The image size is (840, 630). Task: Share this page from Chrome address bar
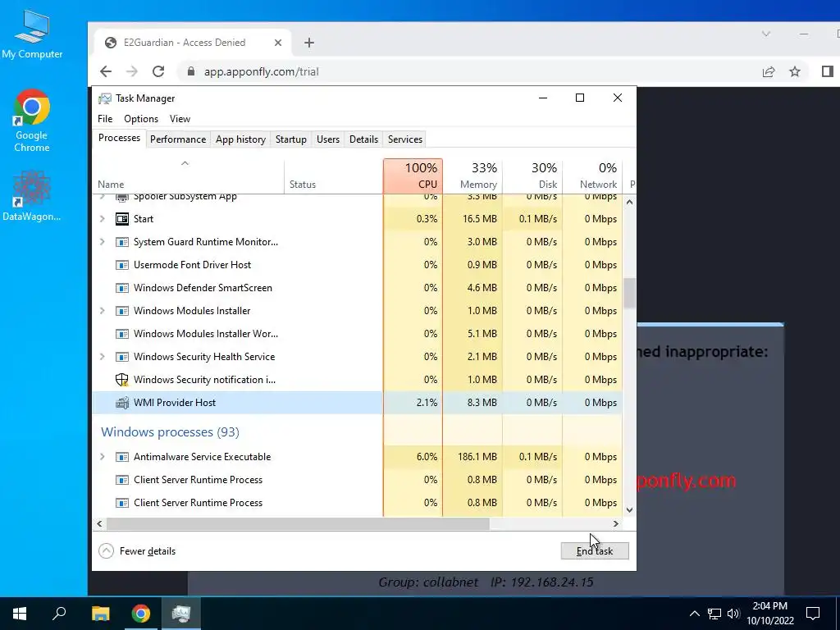pyautogui.click(x=769, y=71)
